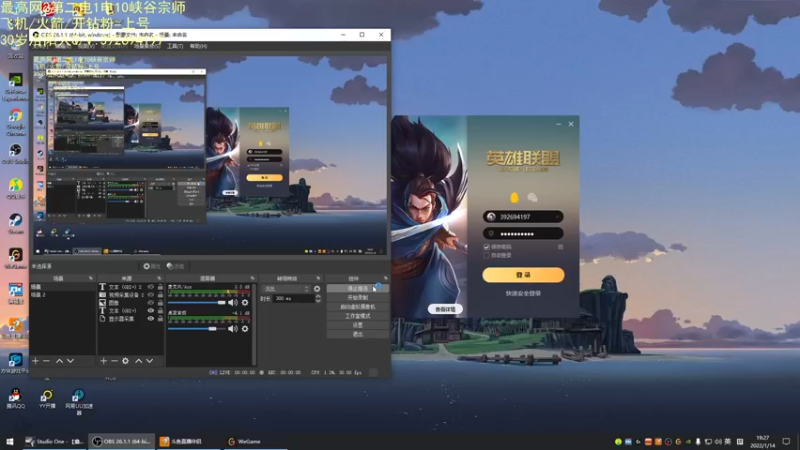The width and height of the screenshot is (800, 450).
Task: Toggle visibility of 文本 (GDI+) 2 source
Action: [x=151, y=287]
